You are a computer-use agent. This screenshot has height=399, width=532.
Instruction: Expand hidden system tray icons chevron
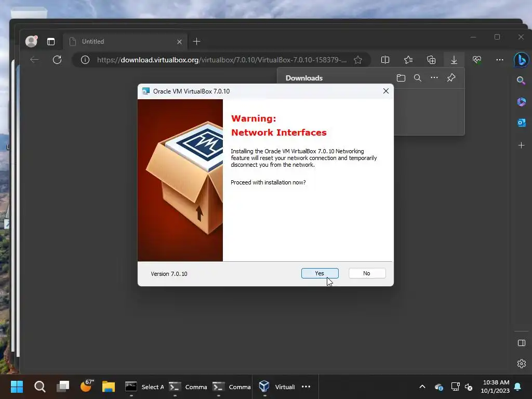(x=422, y=387)
